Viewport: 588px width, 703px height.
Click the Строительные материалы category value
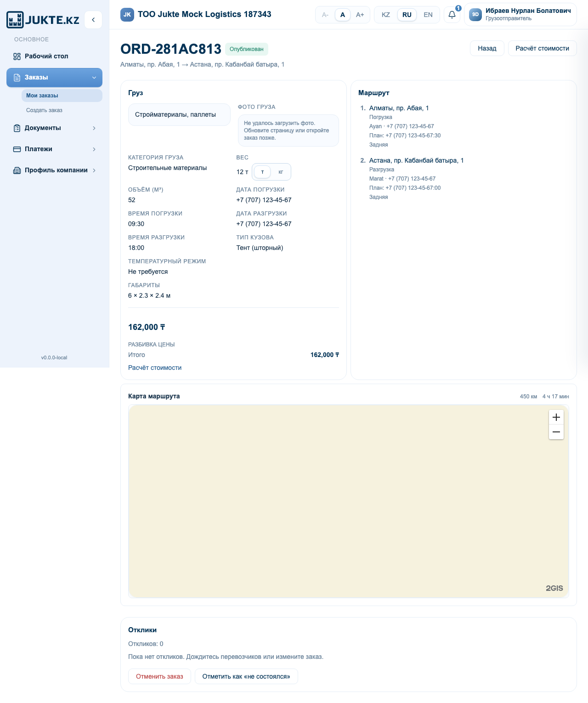click(167, 168)
